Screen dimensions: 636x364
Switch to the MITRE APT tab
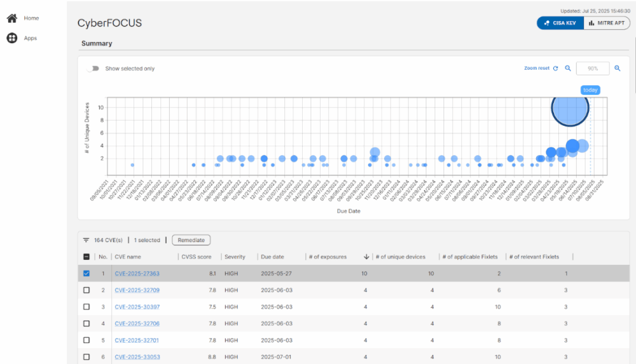click(x=606, y=23)
